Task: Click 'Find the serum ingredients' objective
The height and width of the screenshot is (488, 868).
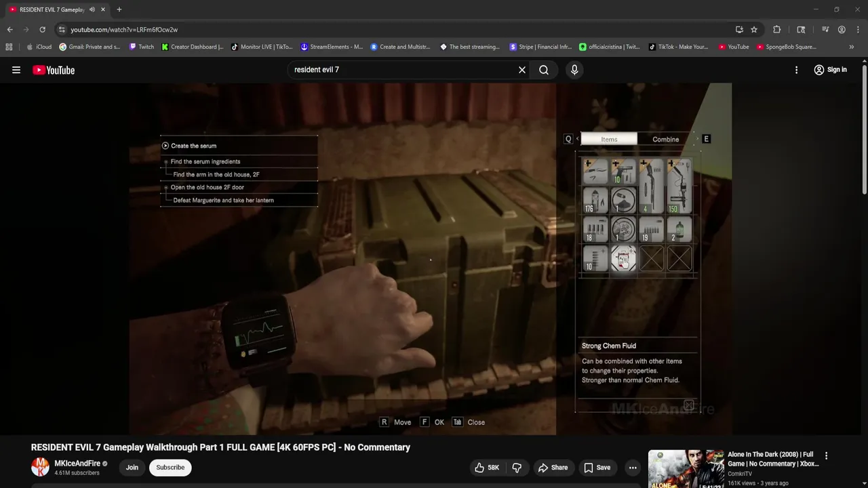Action: [205, 161]
